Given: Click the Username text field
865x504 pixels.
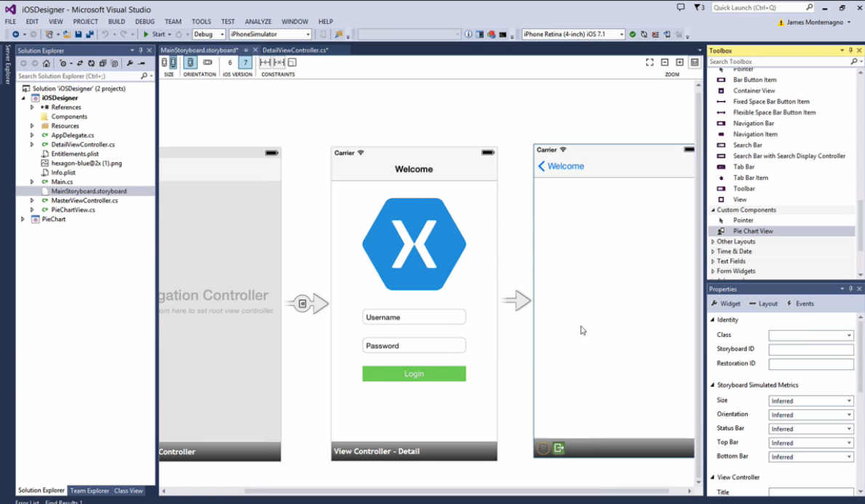Looking at the screenshot, I should point(414,317).
